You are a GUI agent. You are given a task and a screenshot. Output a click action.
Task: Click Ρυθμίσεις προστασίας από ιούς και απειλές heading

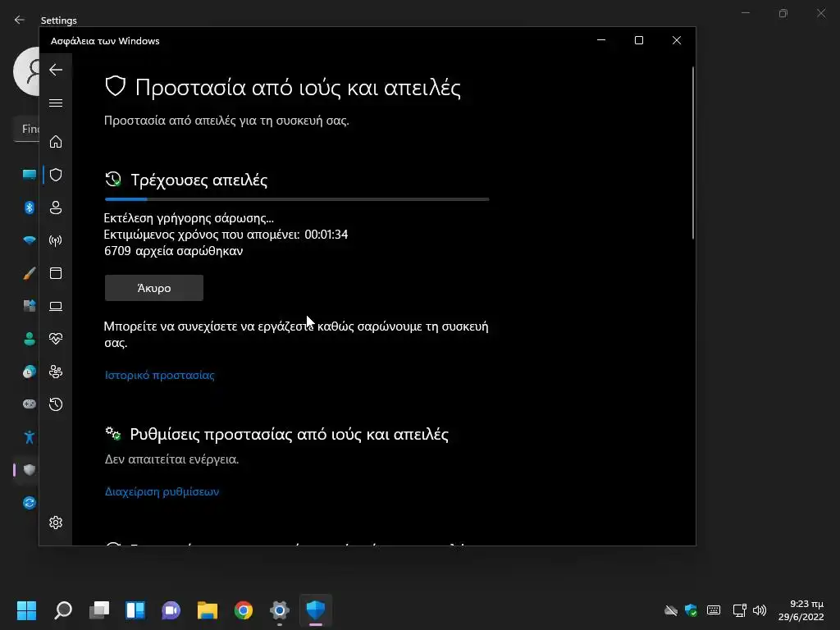coord(290,434)
